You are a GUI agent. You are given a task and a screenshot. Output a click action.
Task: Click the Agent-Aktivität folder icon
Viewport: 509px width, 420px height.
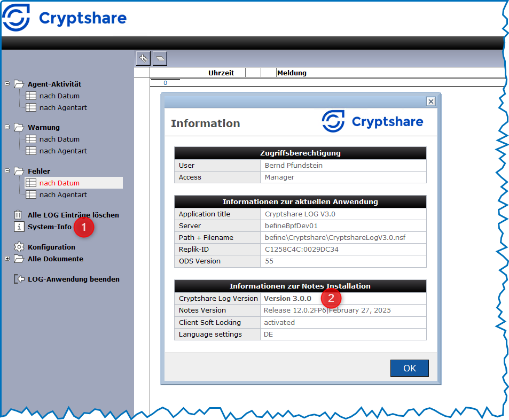point(19,84)
